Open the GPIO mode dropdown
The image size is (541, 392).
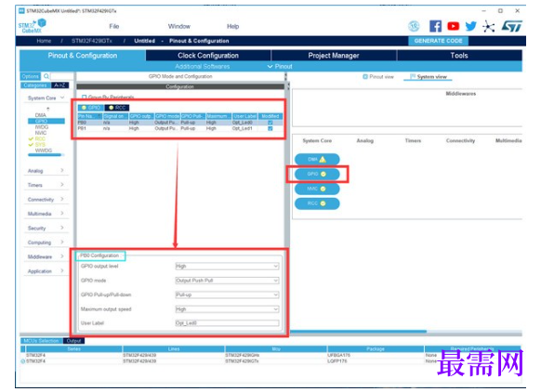pos(227,281)
